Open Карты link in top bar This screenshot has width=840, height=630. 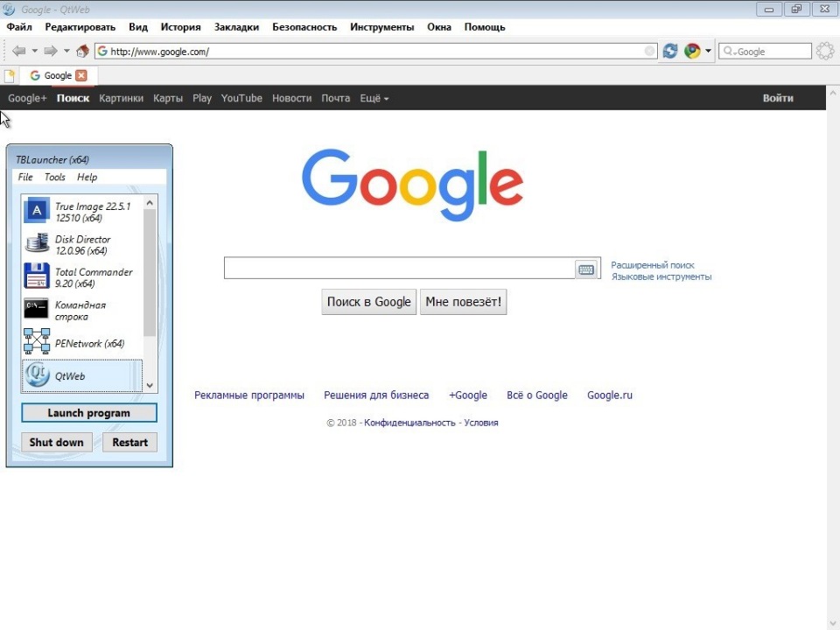(168, 98)
